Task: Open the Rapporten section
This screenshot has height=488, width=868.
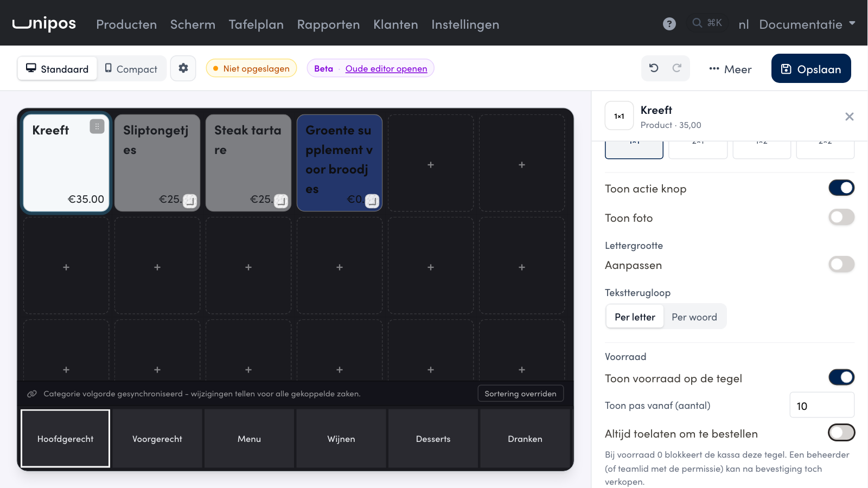Action: [x=328, y=24]
